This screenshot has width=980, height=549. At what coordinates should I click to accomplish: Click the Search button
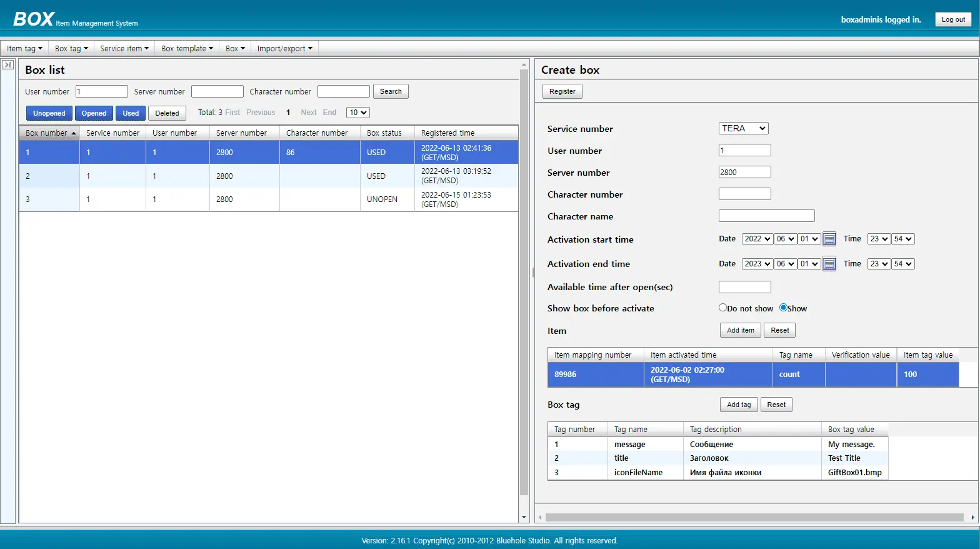pyautogui.click(x=391, y=91)
